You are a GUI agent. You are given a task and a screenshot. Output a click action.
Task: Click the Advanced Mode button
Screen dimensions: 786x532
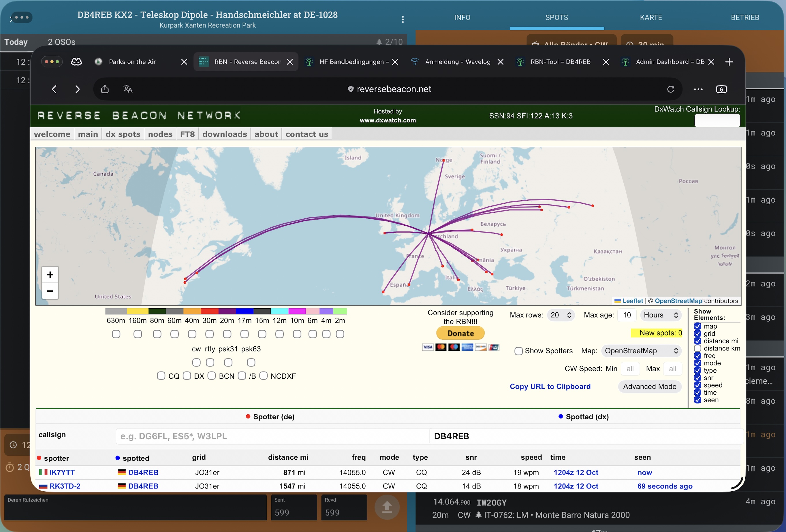649,387
